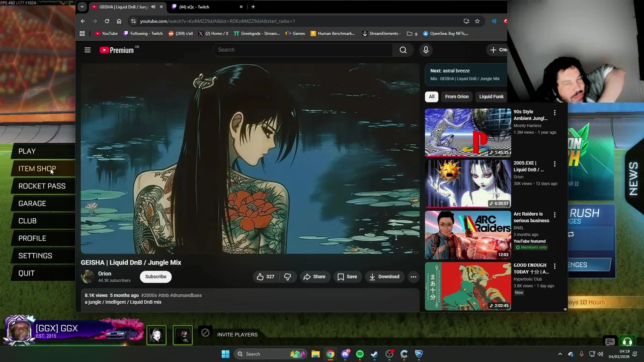
Task: Mute the GEISHA tab via its speaker icon
Action: point(153,7)
